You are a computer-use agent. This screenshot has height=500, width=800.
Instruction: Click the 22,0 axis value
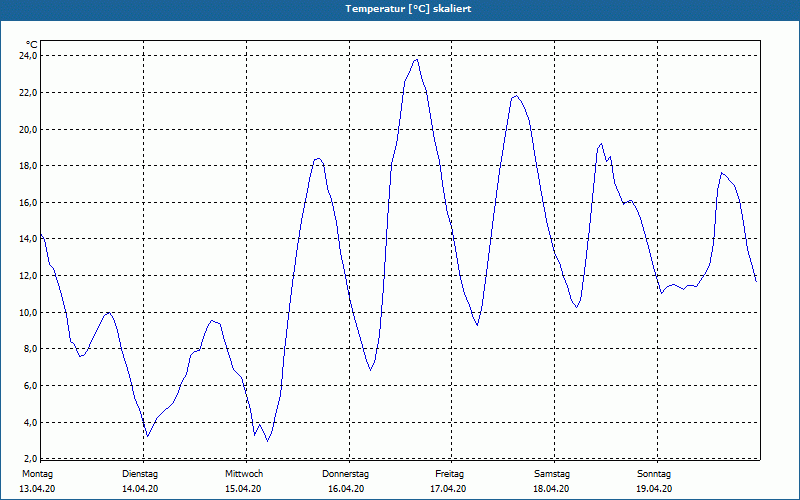[29, 92]
